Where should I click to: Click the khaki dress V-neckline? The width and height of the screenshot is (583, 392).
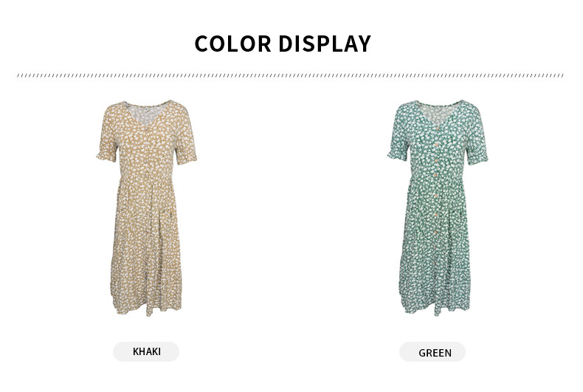click(148, 114)
